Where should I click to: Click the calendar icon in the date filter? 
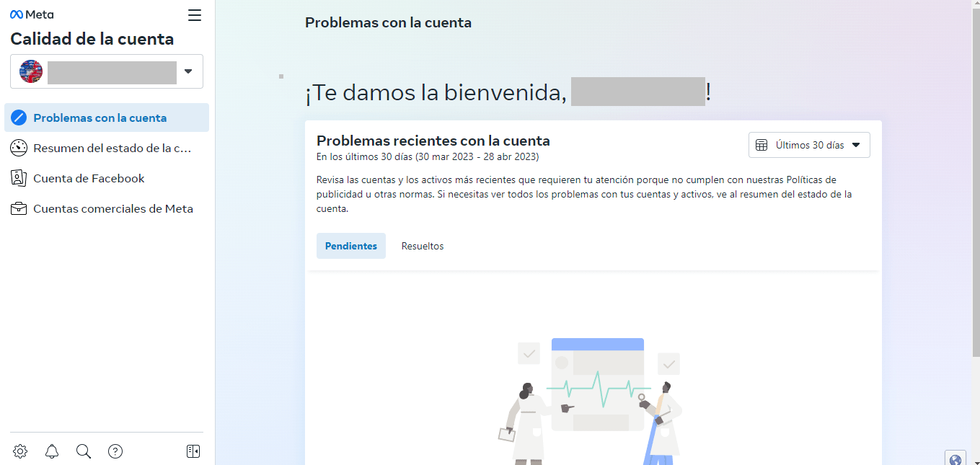[762, 144]
